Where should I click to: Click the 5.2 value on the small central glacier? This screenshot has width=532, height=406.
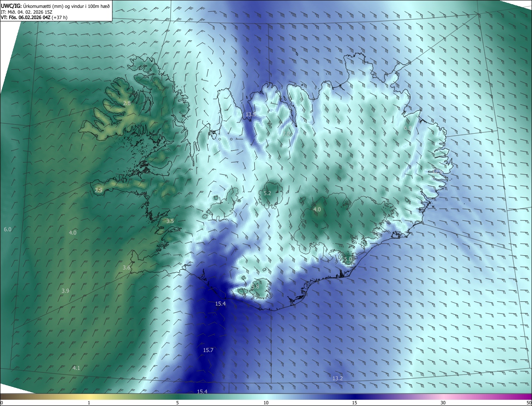tap(267, 193)
